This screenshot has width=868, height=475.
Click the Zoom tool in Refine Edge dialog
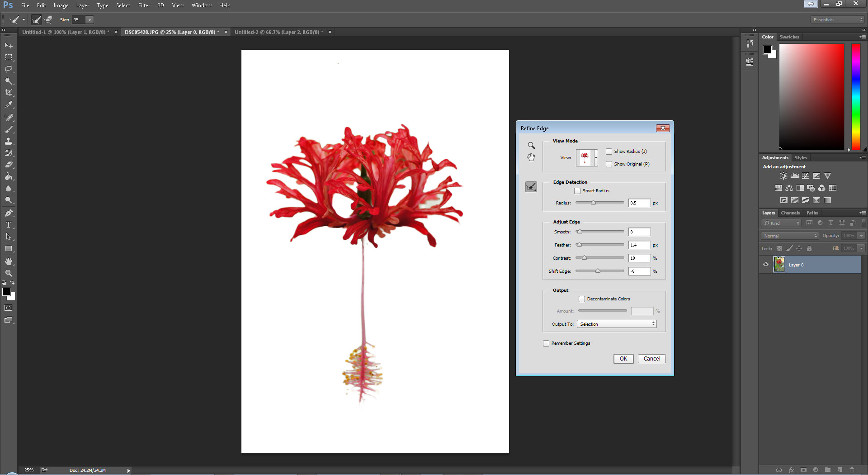tap(531, 146)
